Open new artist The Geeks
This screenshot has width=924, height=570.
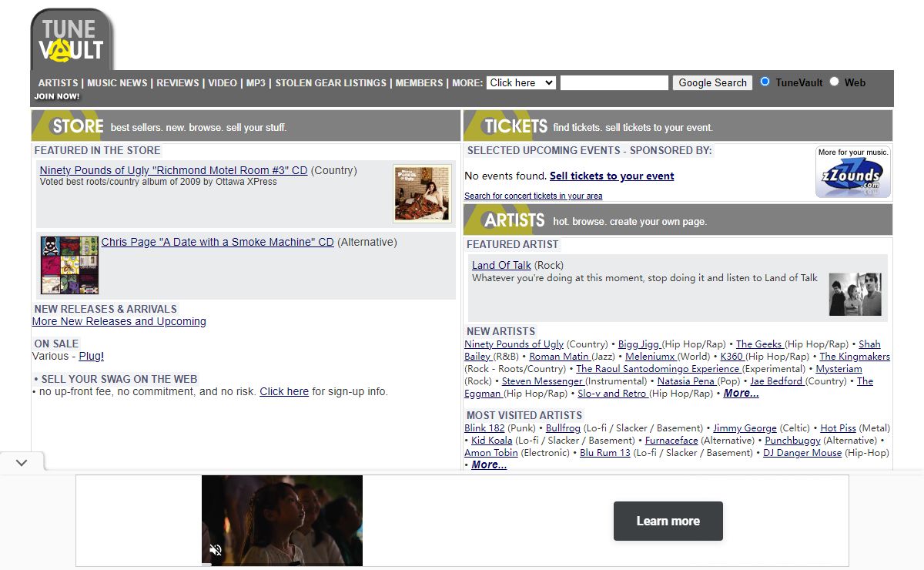point(759,344)
